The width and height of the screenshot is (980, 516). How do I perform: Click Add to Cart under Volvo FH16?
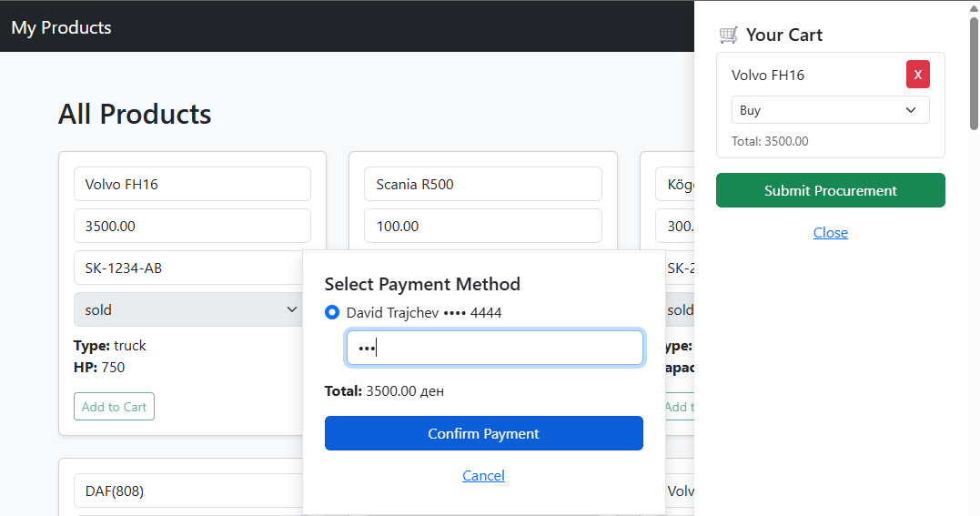point(114,407)
